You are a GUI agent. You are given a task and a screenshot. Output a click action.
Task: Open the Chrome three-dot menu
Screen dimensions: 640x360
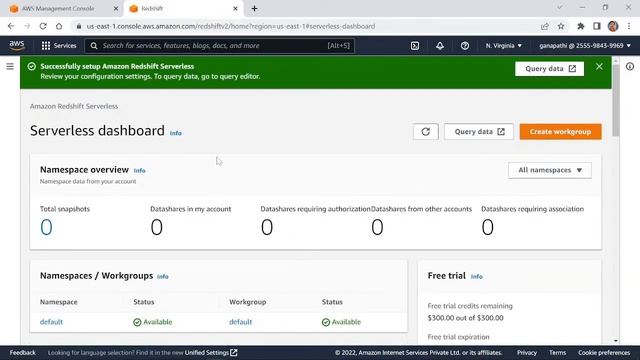point(629,26)
